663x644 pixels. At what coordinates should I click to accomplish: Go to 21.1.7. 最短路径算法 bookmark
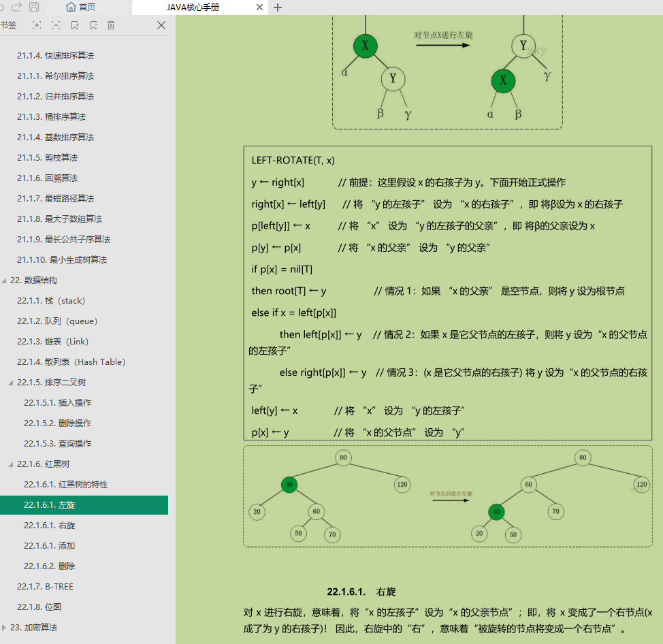pyautogui.click(x=55, y=198)
